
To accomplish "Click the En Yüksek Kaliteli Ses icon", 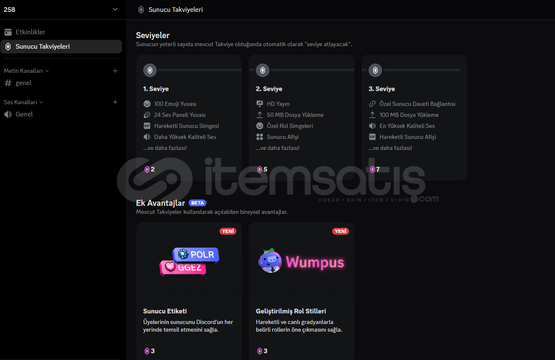I will pos(372,126).
